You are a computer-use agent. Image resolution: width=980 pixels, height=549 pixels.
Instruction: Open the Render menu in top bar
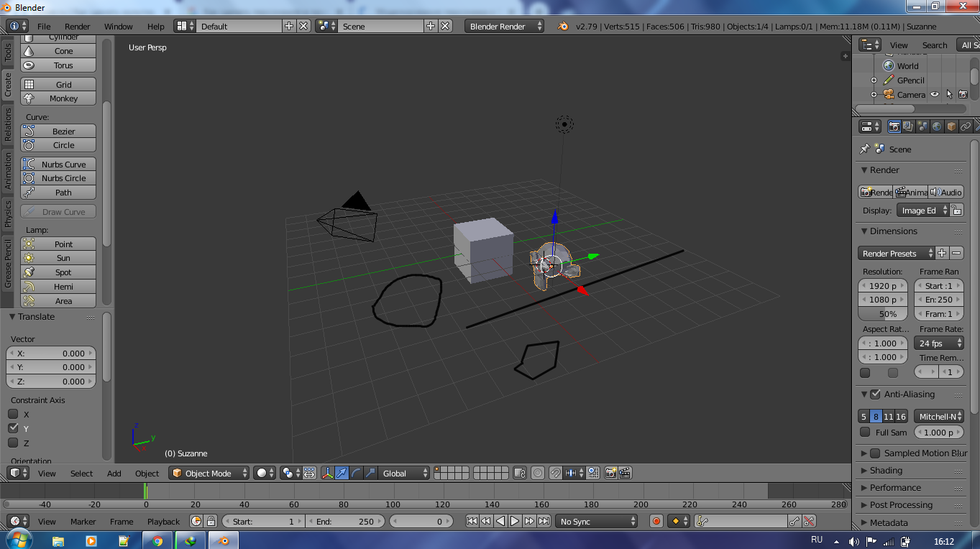point(78,26)
